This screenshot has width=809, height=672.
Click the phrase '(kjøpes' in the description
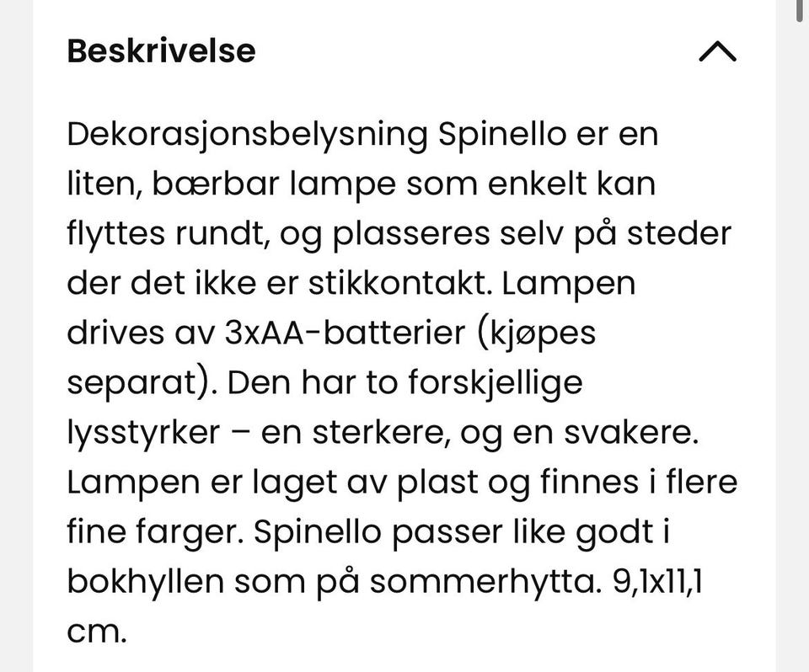coord(536,334)
